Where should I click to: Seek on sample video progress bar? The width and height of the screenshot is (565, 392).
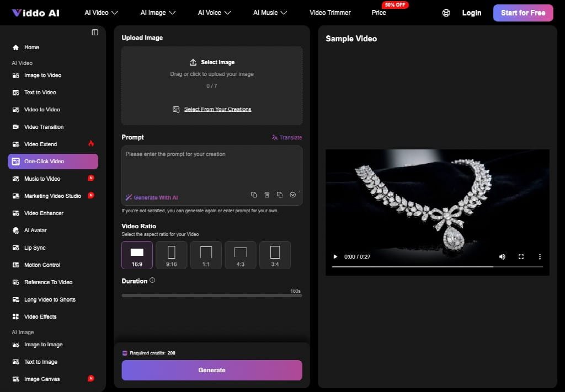438,267
